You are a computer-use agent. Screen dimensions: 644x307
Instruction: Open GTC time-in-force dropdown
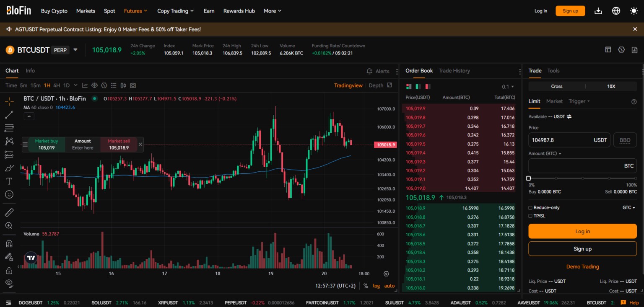click(x=628, y=208)
